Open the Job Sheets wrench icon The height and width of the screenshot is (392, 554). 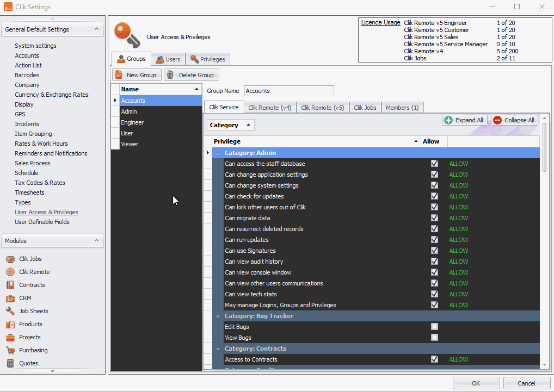coord(10,311)
